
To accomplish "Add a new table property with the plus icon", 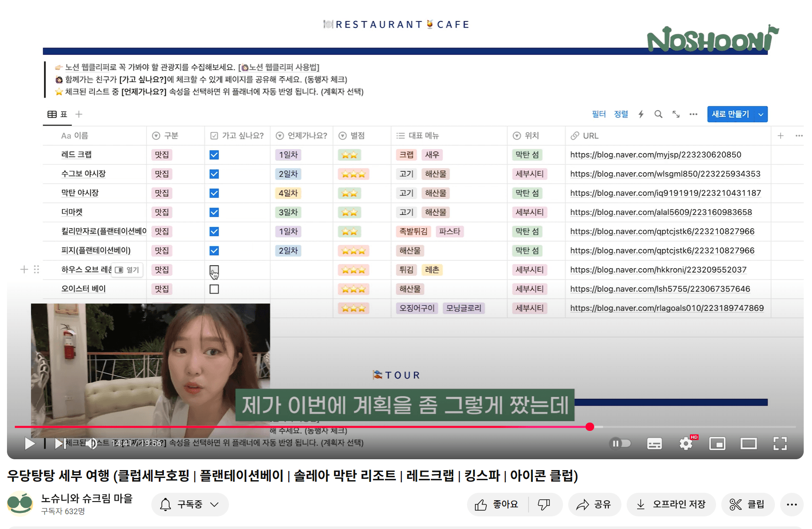I will [x=780, y=136].
